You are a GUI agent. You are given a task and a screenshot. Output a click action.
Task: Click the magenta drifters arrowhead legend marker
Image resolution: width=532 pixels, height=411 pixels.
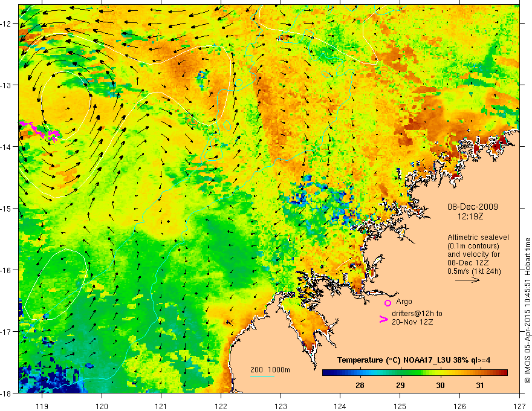383,319
